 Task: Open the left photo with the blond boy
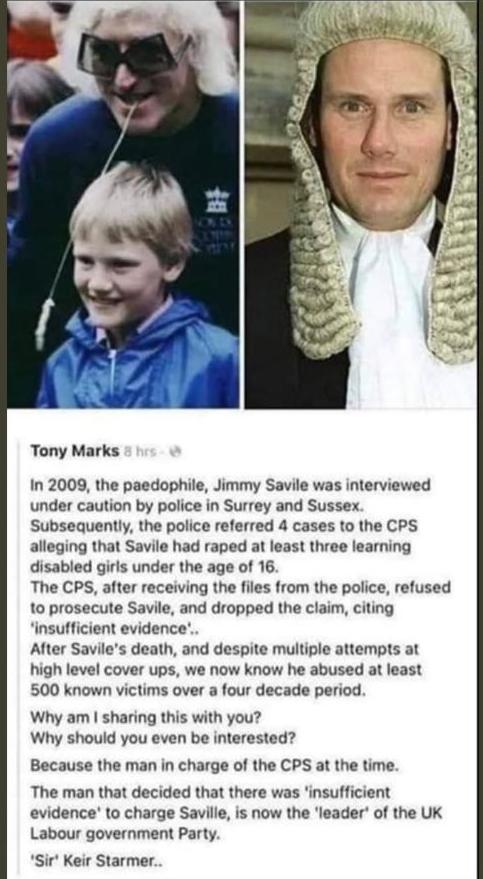click(123, 204)
